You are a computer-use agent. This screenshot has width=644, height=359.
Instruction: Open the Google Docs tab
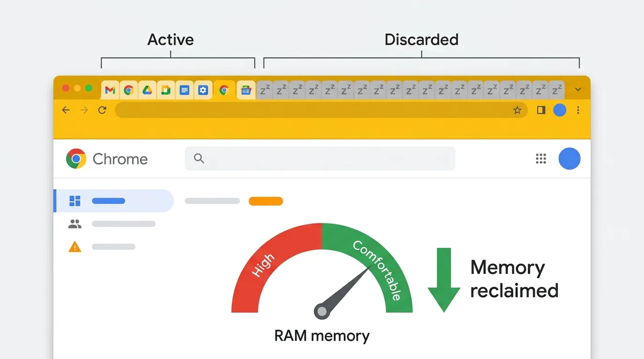(x=184, y=90)
